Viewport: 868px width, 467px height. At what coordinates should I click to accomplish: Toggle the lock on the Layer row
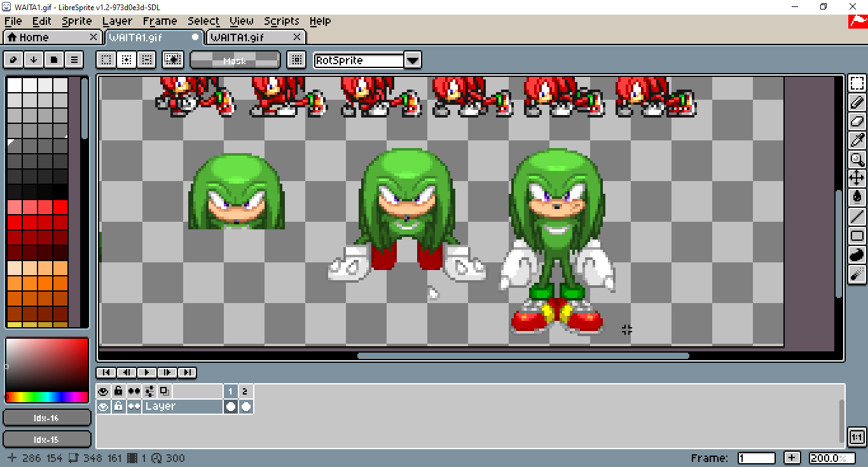click(x=118, y=407)
